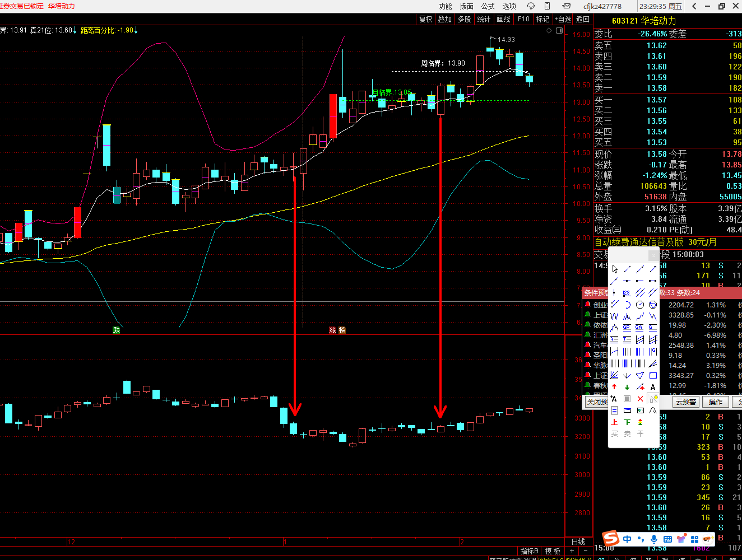Select the W-pattern wave tool

pyautogui.click(x=614, y=316)
